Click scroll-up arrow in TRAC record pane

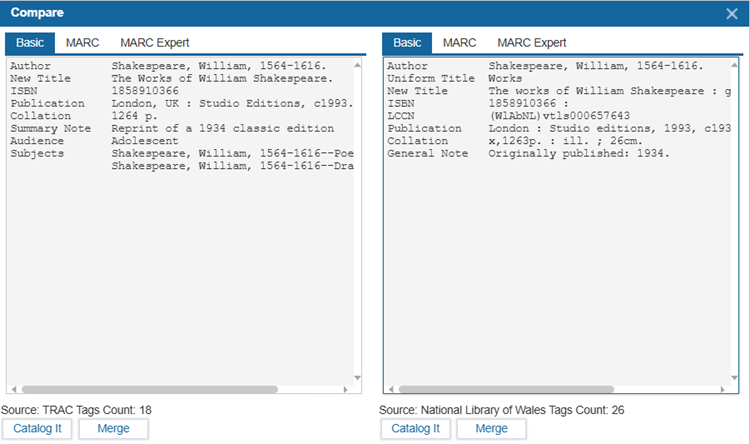(357, 65)
